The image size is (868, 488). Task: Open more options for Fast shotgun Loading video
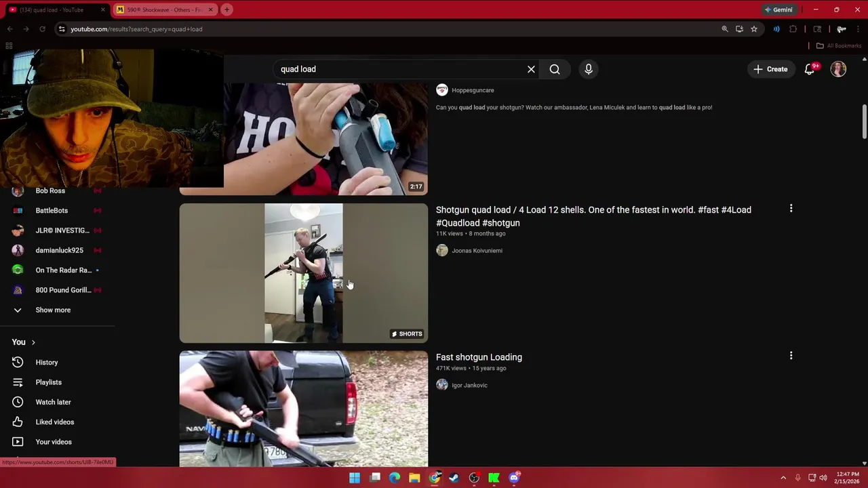791,356
